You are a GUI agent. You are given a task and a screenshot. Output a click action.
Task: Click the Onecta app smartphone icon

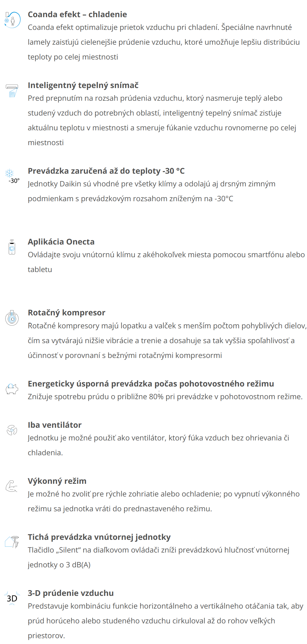point(12,247)
